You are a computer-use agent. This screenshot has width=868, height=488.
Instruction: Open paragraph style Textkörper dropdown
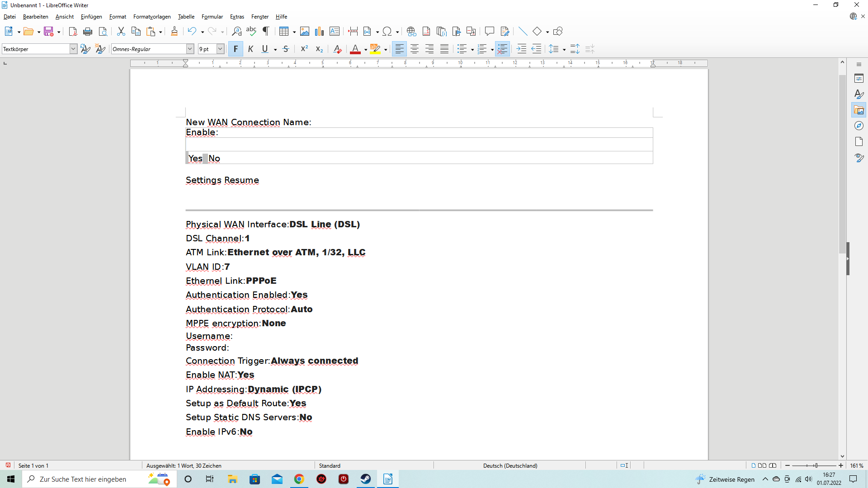73,49
